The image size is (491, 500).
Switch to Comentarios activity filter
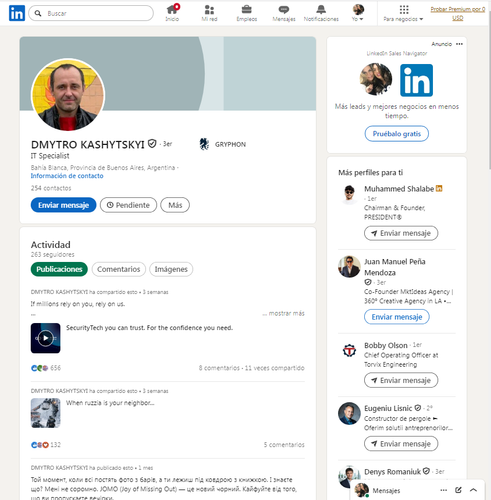pos(119,269)
